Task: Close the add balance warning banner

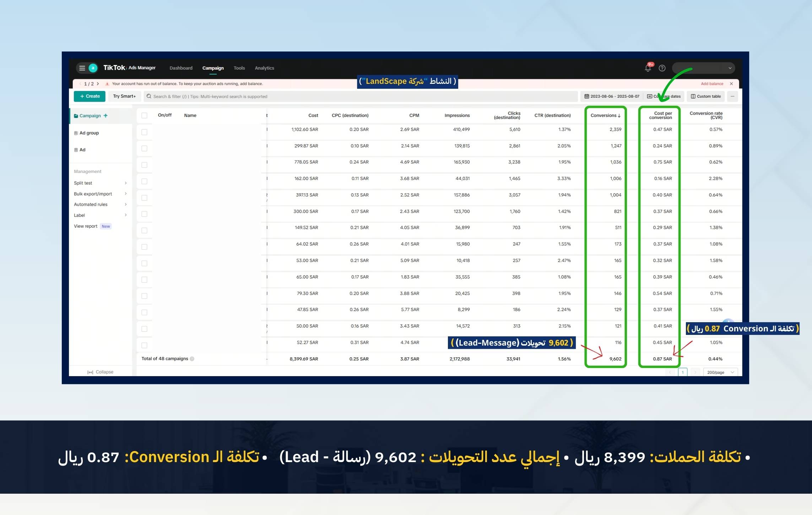Action: pos(731,84)
